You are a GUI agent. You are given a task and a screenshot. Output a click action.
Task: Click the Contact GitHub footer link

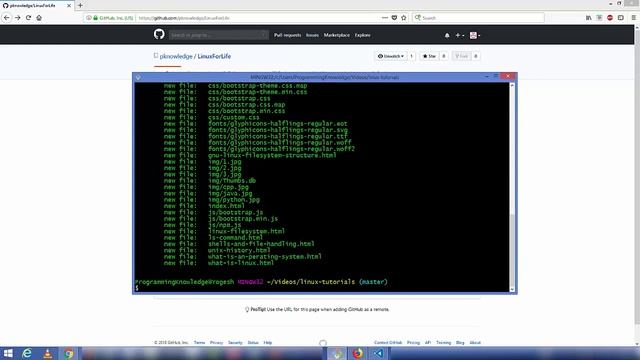(x=388, y=343)
